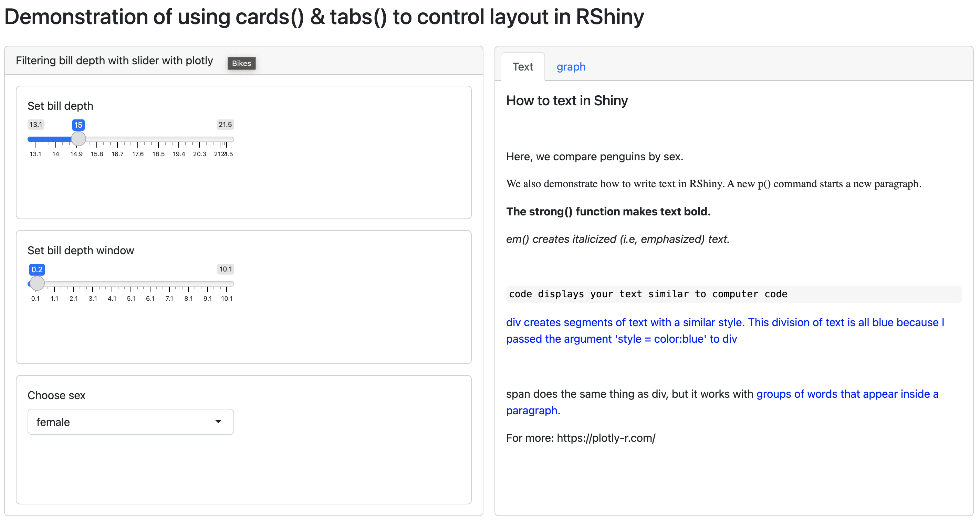Click the blue 15 value bubble
Image resolution: width=980 pixels, height=523 pixels.
(x=79, y=125)
